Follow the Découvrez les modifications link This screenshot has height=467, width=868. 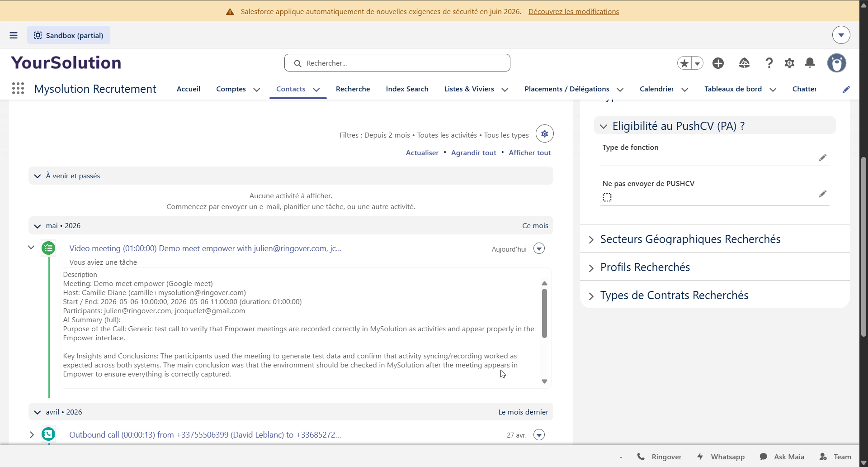coord(574,11)
